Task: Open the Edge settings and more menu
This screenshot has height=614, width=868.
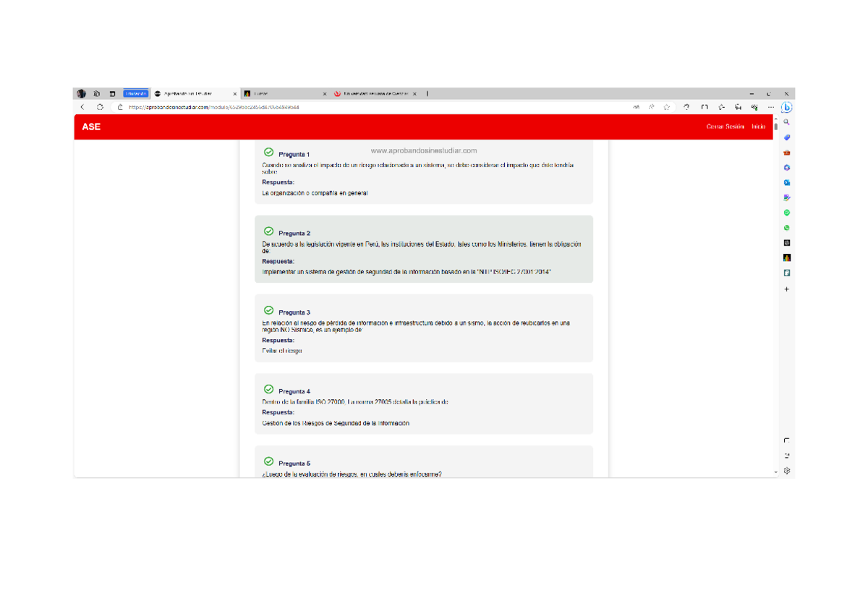Action: click(771, 107)
